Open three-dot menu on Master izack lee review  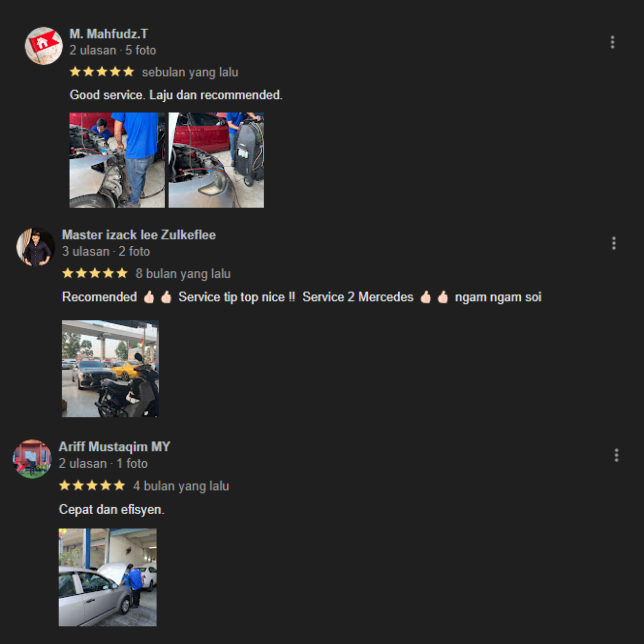tap(614, 243)
